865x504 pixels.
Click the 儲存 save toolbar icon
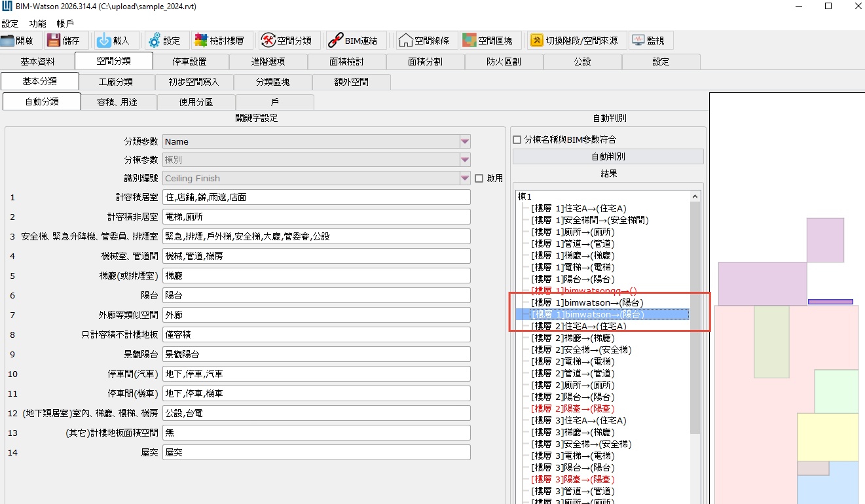tap(54, 41)
